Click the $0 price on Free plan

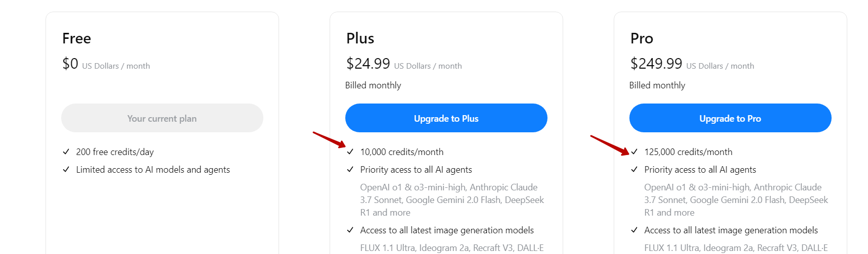(x=70, y=64)
